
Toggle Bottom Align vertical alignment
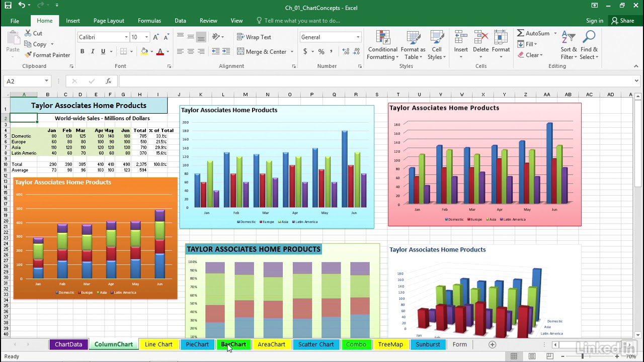click(x=201, y=37)
